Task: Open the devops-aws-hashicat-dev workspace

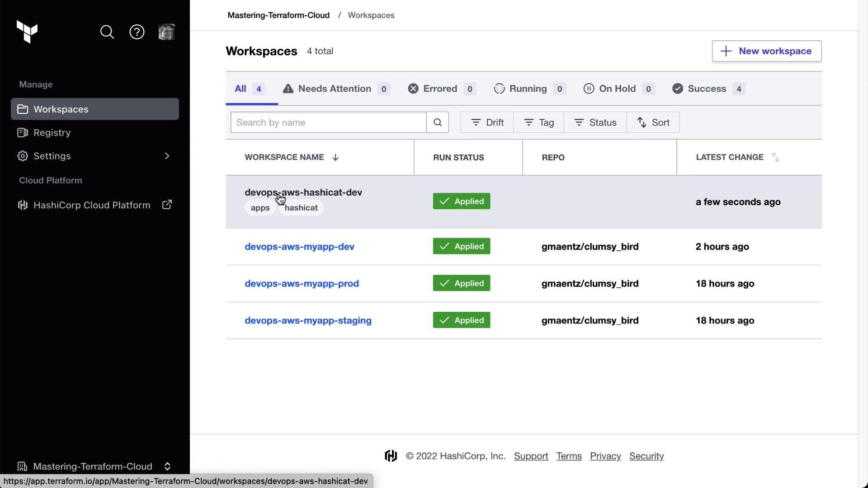Action: pos(303,192)
